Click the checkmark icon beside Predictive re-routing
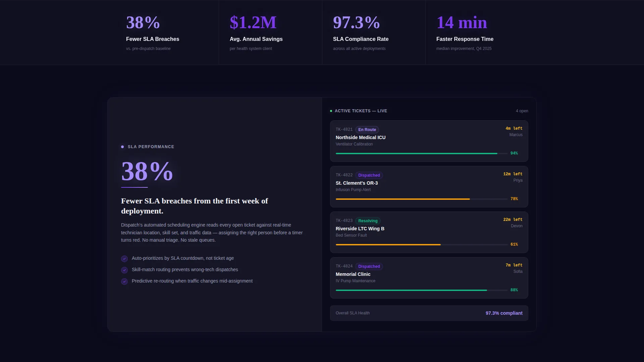 click(x=124, y=282)
